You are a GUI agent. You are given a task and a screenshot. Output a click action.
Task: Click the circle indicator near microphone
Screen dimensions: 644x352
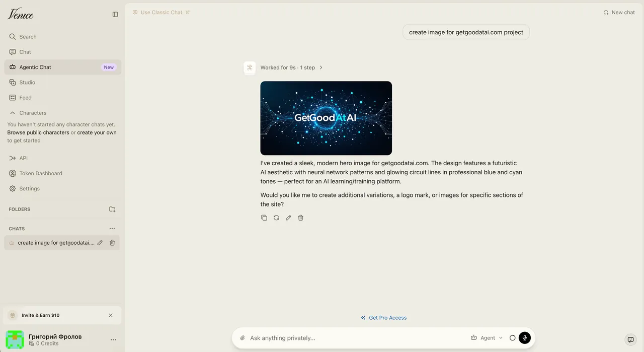pos(513,338)
